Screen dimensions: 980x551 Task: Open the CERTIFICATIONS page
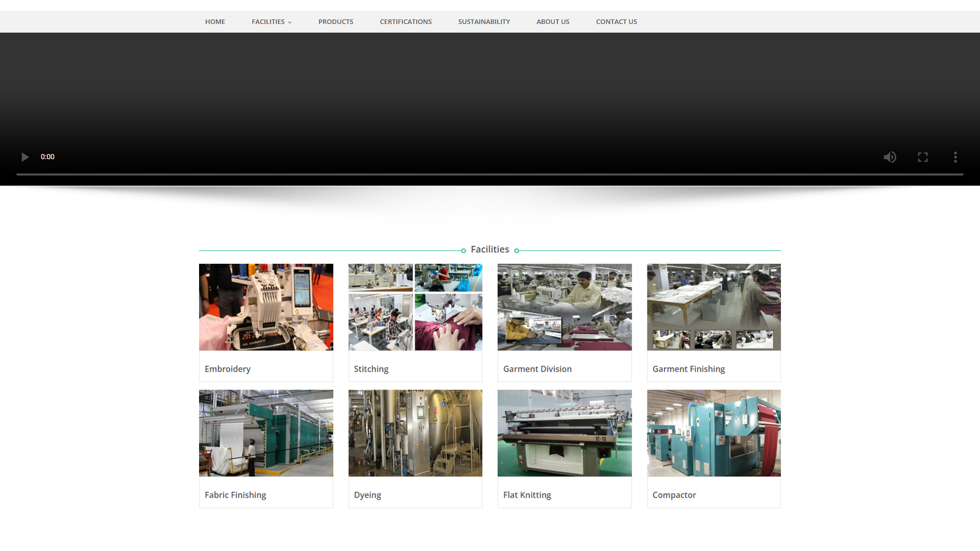click(x=405, y=21)
